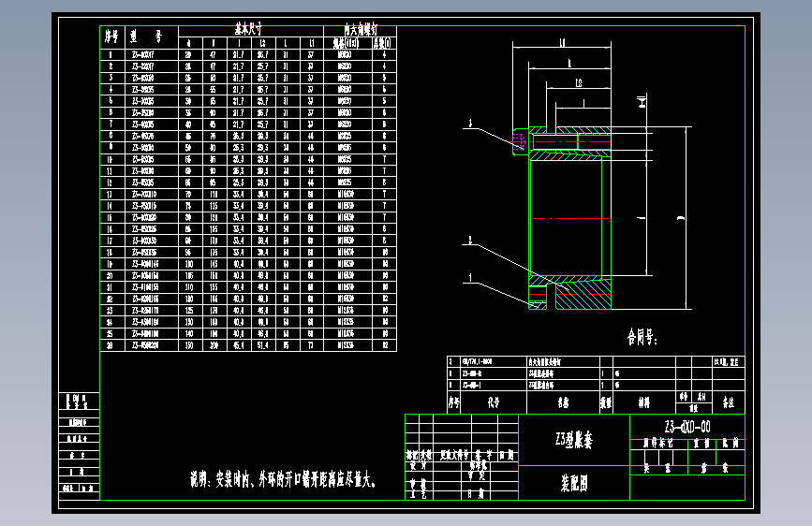Click part balloon number 2 leader label
Image resolution: width=812 pixels, height=526 pixels.
(x=470, y=241)
